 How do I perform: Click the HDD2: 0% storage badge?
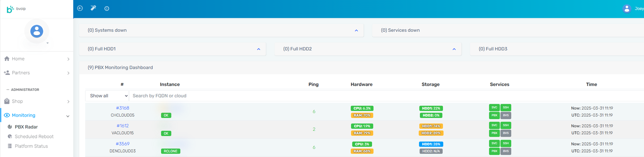[x=431, y=115]
